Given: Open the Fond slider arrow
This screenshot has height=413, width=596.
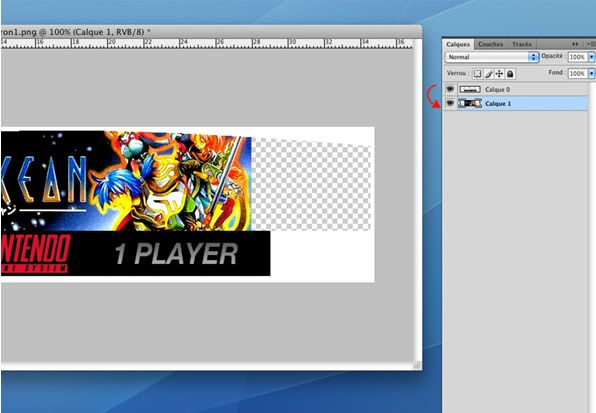Looking at the screenshot, I should coord(591,73).
